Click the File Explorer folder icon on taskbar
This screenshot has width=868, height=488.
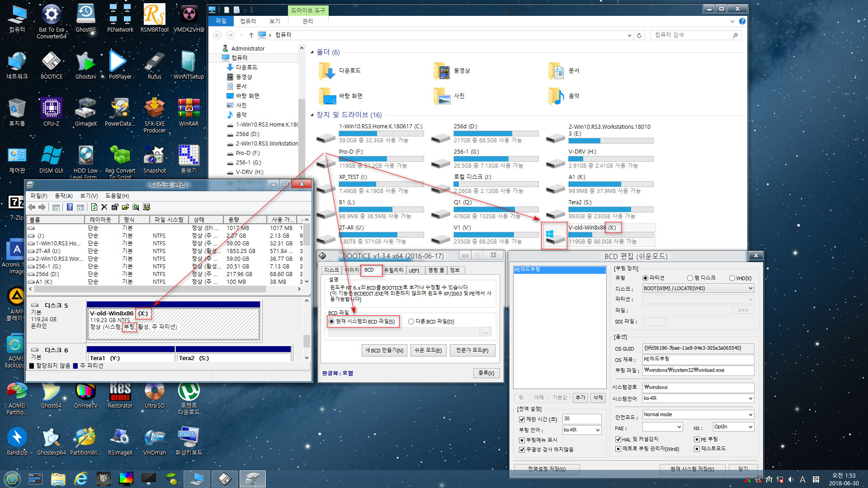[x=58, y=479]
